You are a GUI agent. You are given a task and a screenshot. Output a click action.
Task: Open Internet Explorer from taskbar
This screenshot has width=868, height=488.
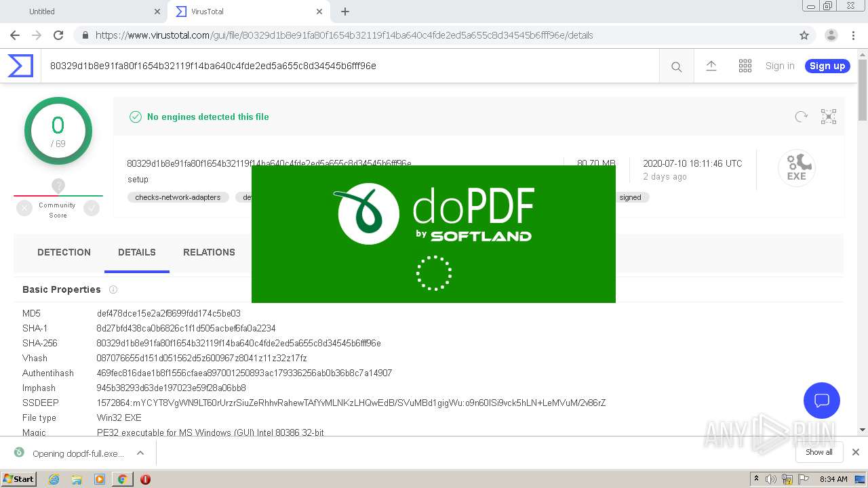coord(54,479)
